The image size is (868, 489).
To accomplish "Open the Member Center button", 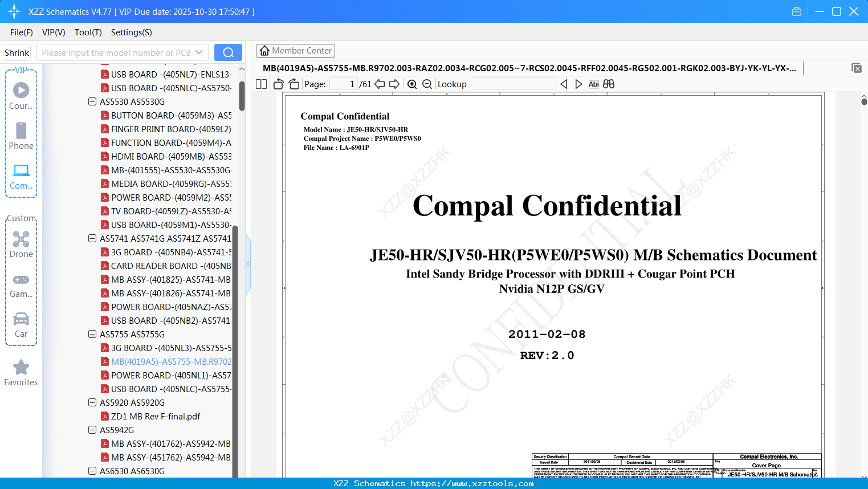I will (x=295, y=51).
